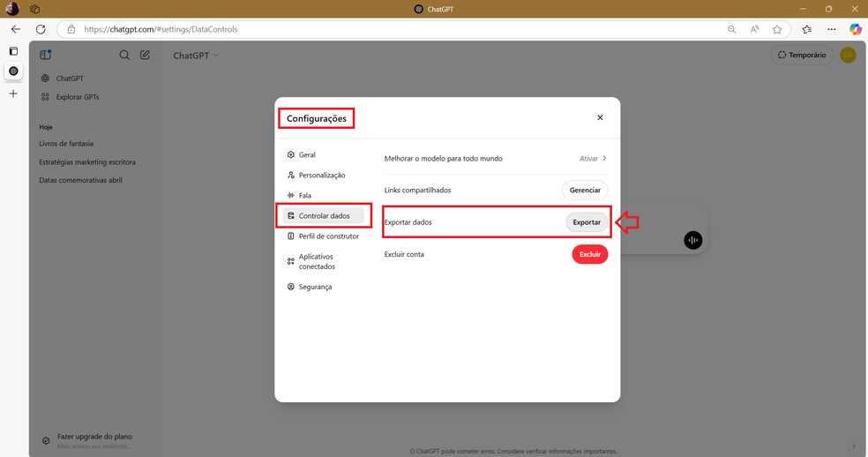868x457 pixels.
Task: Open the Livros de fantasia chat
Action: point(66,144)
